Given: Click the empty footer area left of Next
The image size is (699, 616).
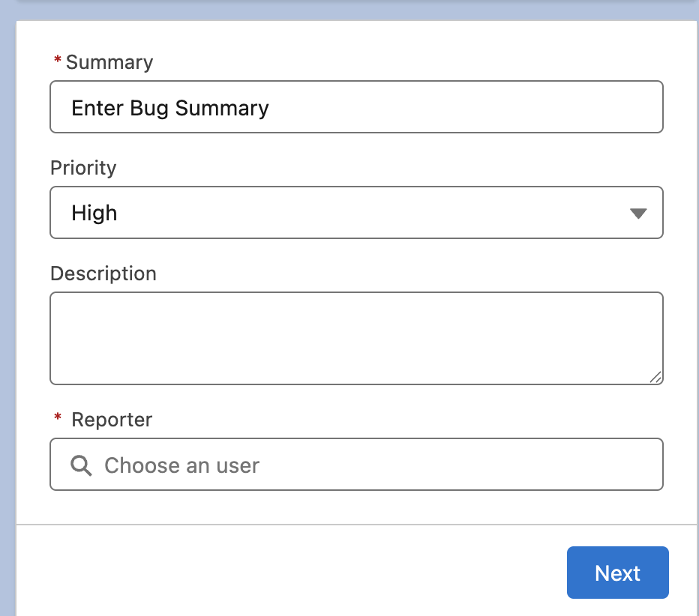Looking at the screenshot, I should pos(285,573).
